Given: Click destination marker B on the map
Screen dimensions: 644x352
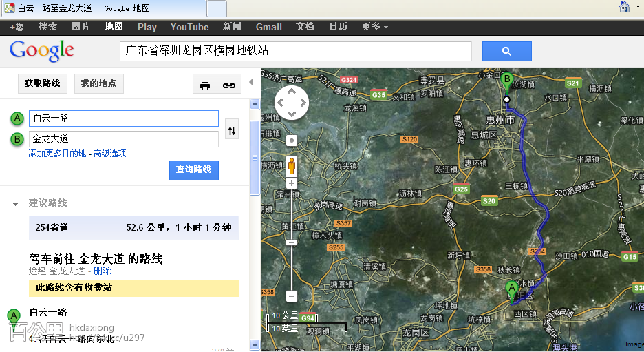Looking at the screenshot, I should click(x=507, y=81).
